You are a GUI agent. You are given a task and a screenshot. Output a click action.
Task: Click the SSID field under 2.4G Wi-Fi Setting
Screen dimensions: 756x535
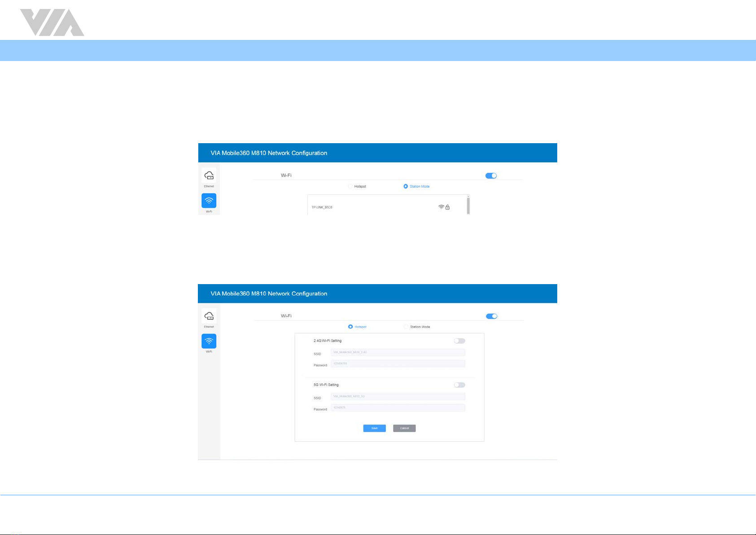click(x=398, y=352)
